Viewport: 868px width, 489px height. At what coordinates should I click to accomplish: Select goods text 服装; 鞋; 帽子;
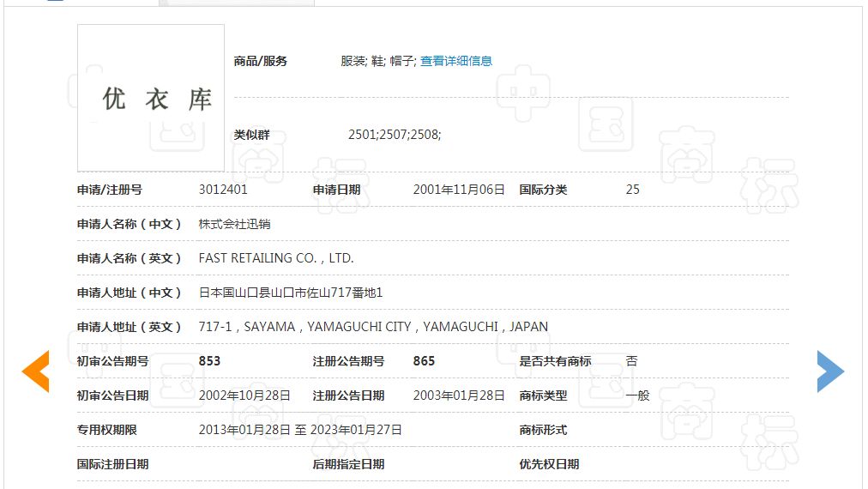(378, 61)
